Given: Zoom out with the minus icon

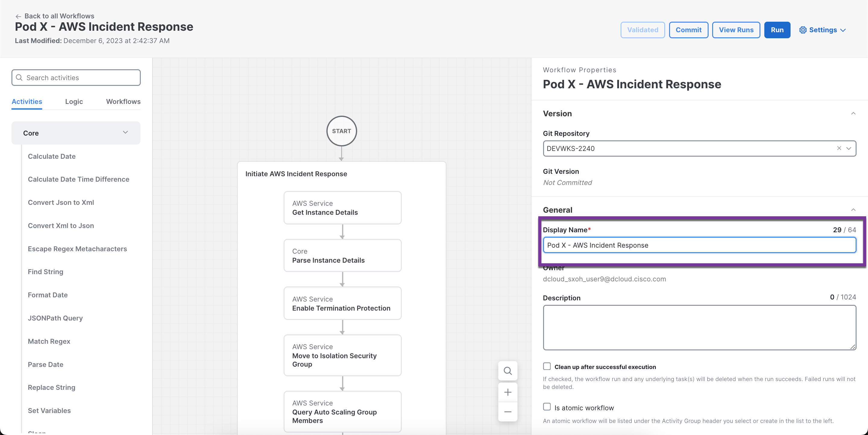Looking at the screenshot, I should [x=508, y=412].
